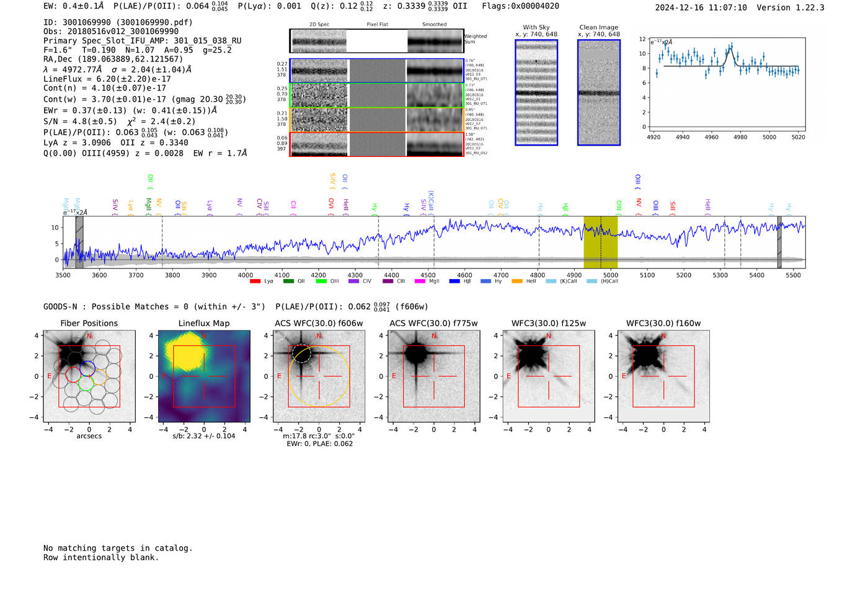Select the RA,Dec coordinates text
The width and height of the screenshot is (868, 591).
(113, 60)
